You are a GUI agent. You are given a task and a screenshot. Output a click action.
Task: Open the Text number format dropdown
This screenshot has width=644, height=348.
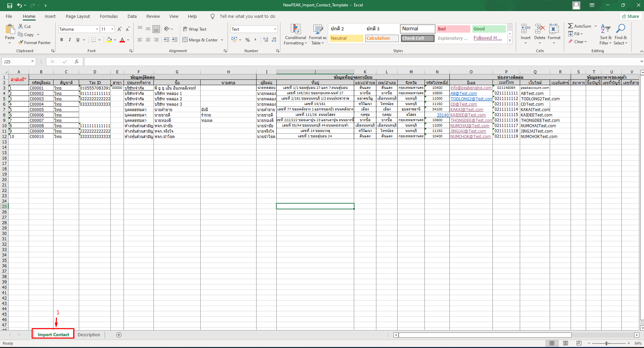tap(275, 29)
